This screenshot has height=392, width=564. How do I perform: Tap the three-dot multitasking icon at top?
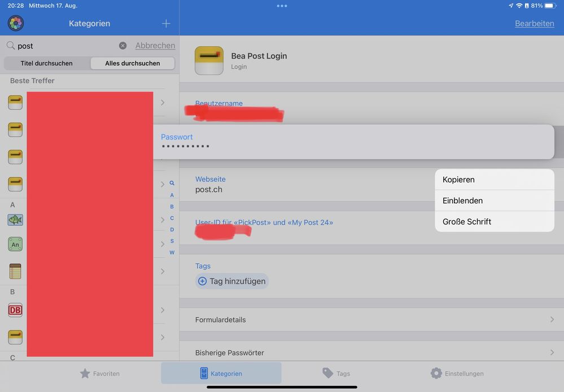click(282, 6)
